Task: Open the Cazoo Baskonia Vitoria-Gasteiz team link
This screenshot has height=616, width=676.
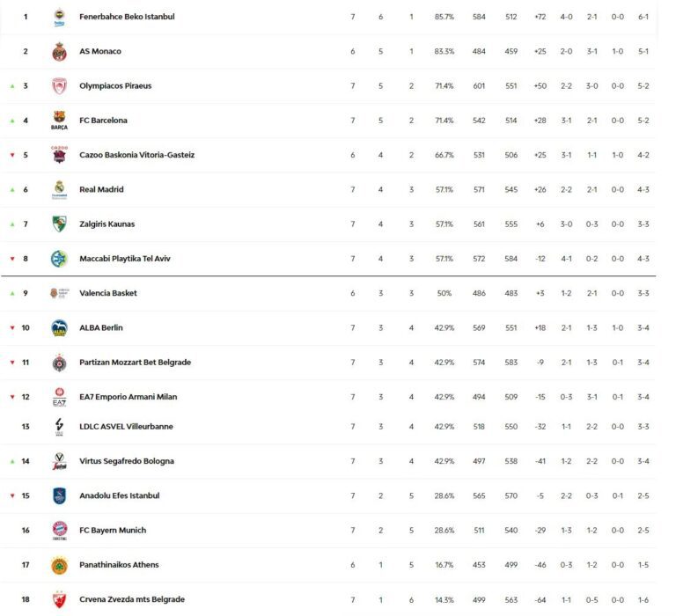Action: 136,155
